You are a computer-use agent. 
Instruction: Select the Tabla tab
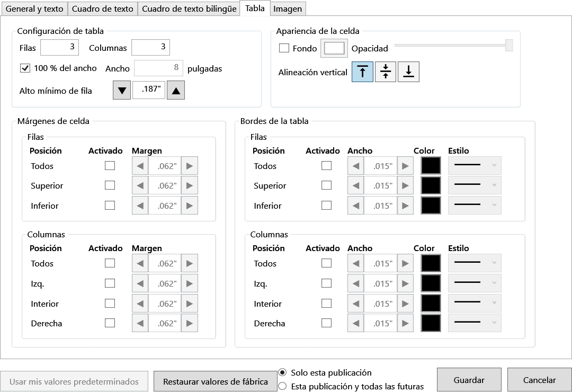255,8
